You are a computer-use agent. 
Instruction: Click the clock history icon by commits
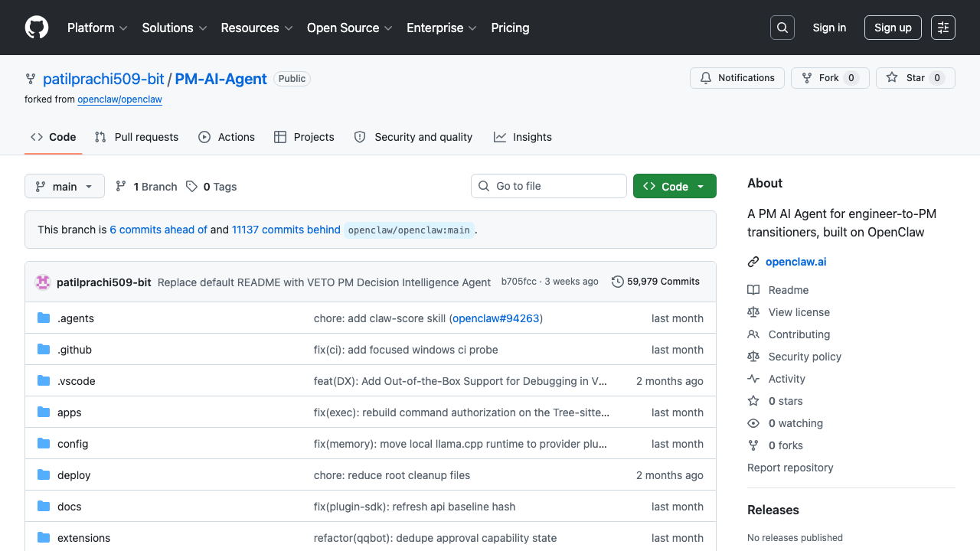click(618, 282)
